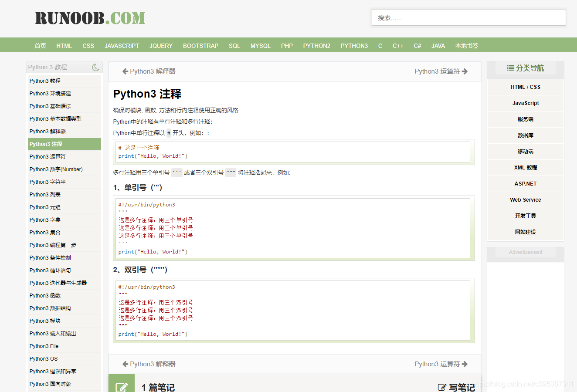Open Python3 条件控制 in the sidebar

(64, 258)
